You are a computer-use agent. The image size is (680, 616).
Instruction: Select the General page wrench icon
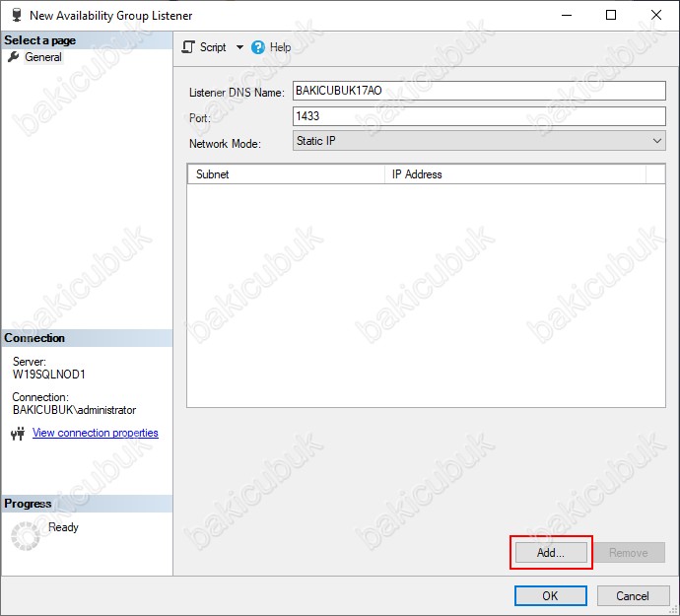(x=14, y=57)
